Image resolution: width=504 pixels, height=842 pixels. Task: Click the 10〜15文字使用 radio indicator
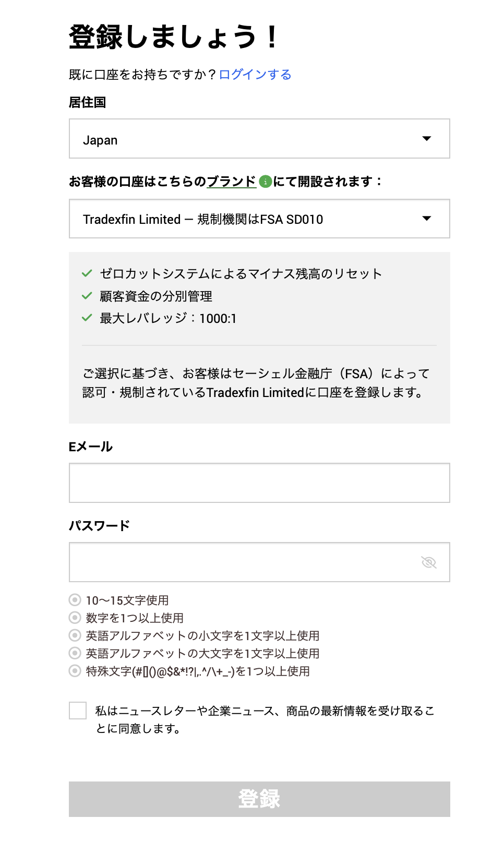75,600
